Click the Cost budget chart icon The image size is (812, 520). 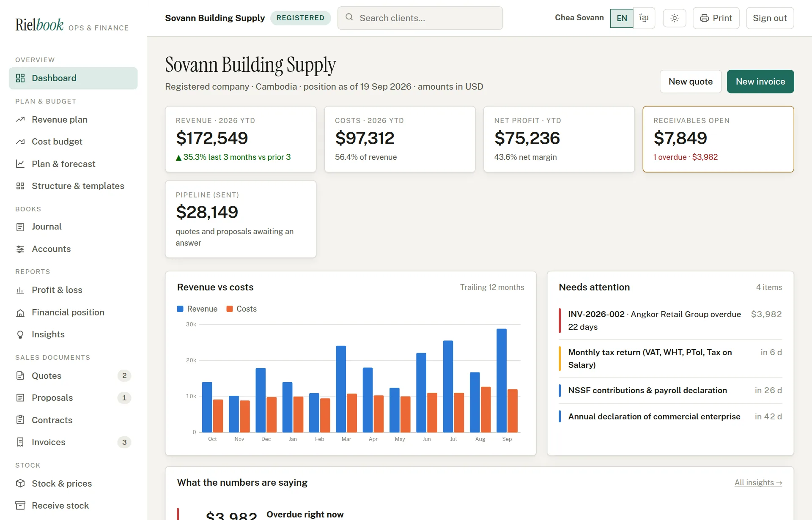point(20,142)
